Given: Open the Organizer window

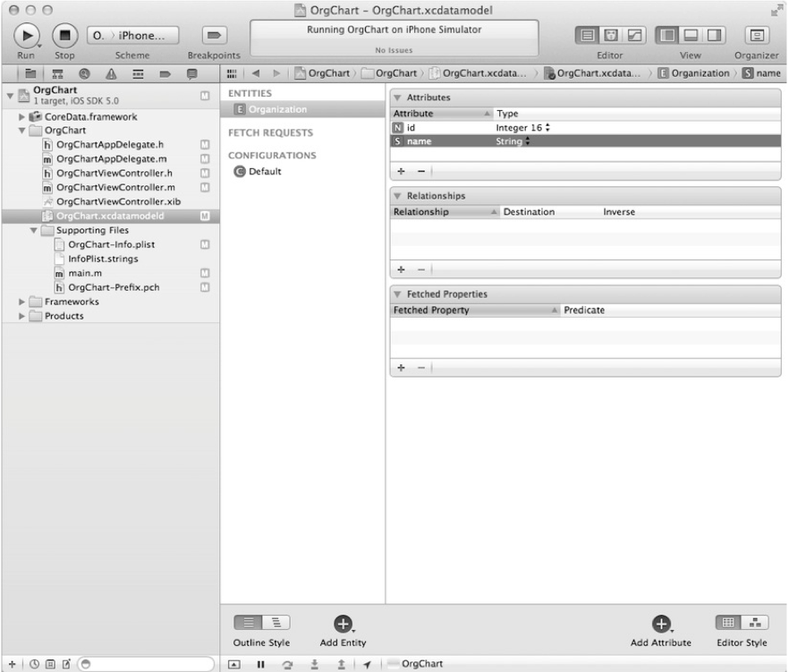Looking at the screenshot, I should click(756, 35).
